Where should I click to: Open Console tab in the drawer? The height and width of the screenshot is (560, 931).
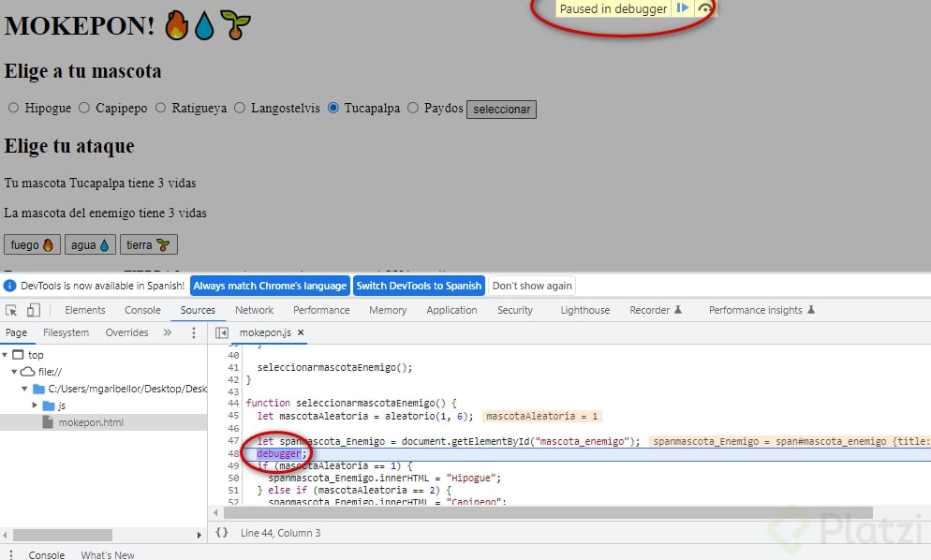46,554
